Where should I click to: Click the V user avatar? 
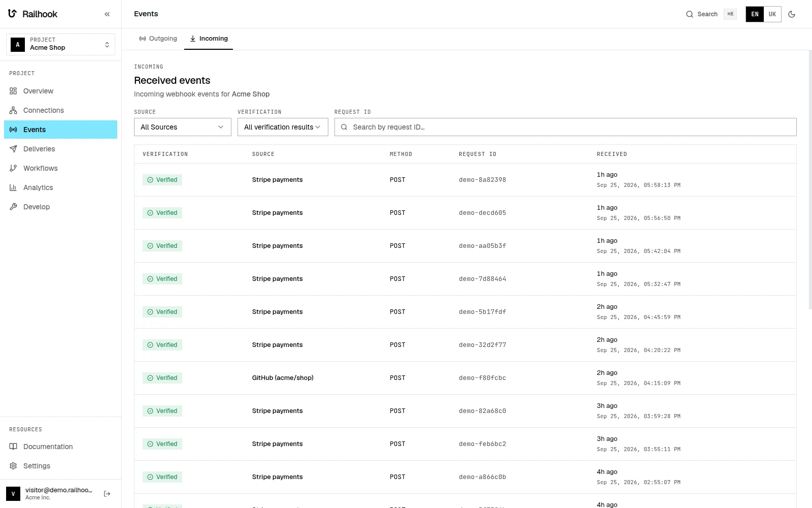click(x=13, y=494)
